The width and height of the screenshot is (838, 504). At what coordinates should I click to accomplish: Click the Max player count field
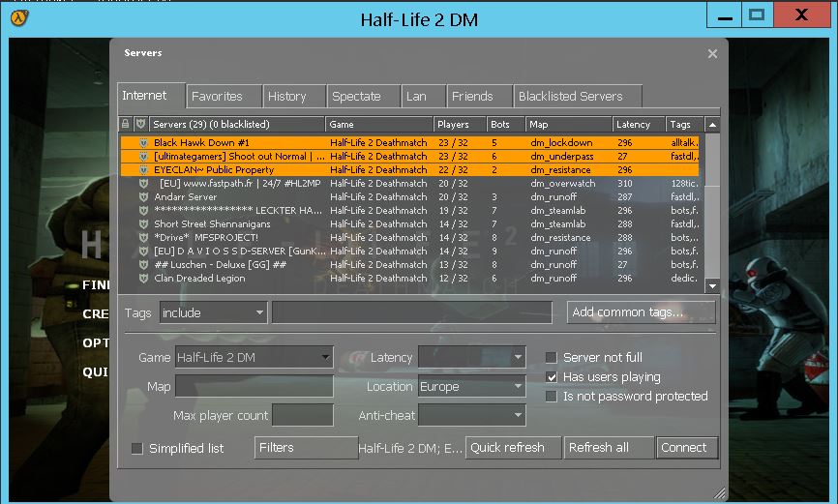coord(303,415)
